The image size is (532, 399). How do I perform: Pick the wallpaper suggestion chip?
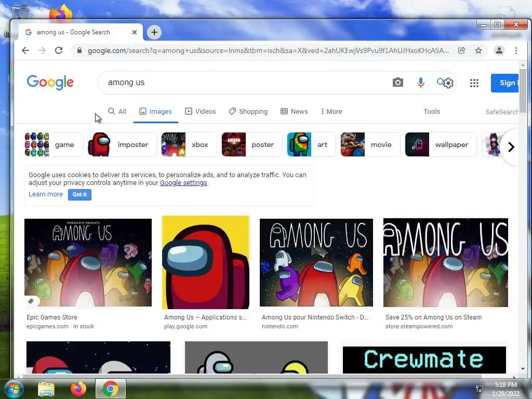[441, 144]
